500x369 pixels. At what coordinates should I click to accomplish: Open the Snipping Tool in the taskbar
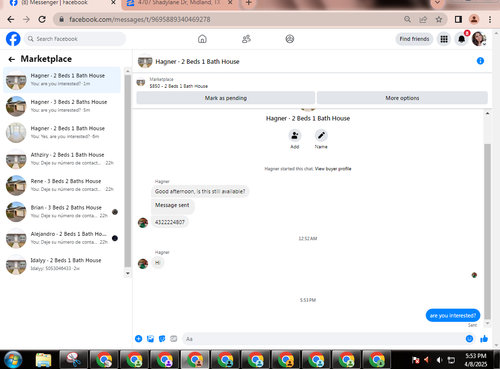(x=73, y=360)
